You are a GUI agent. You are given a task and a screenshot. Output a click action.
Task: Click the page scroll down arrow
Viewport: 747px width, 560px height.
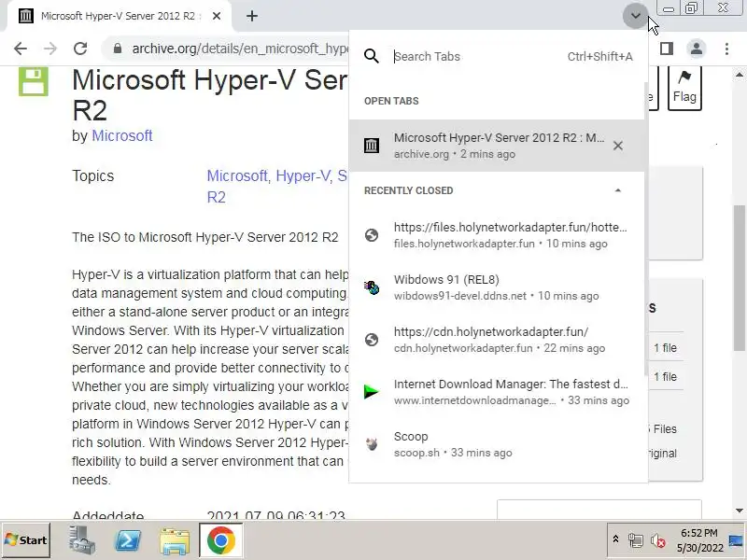740,511
